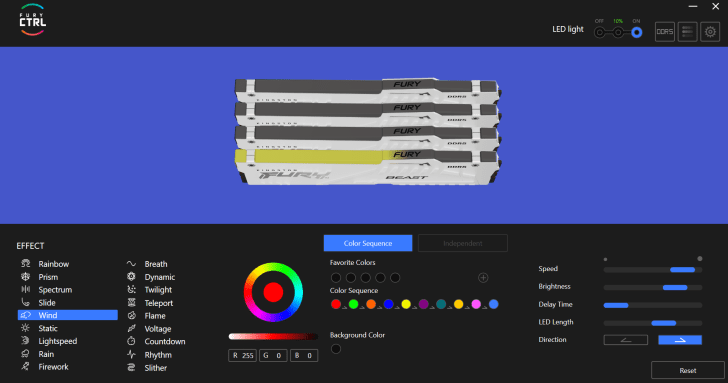The image size is (728, 383).
Task: Choose the Lightspeed effect icon
Action: (26, 341)
